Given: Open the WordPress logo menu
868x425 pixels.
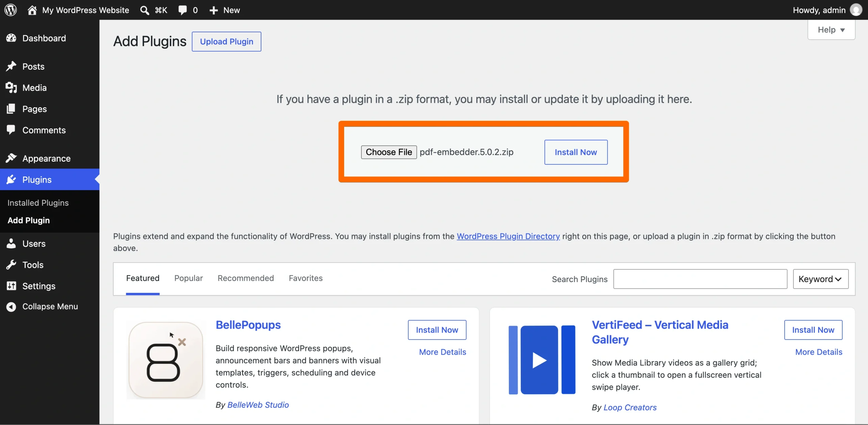Looking at the screenshot, I should tap(11, 10).
